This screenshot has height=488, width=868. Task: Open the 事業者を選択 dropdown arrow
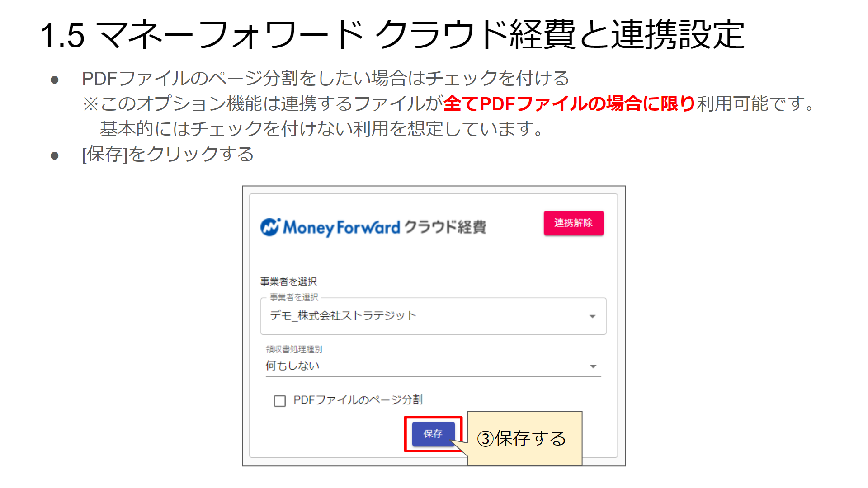[x=592, y=316]
